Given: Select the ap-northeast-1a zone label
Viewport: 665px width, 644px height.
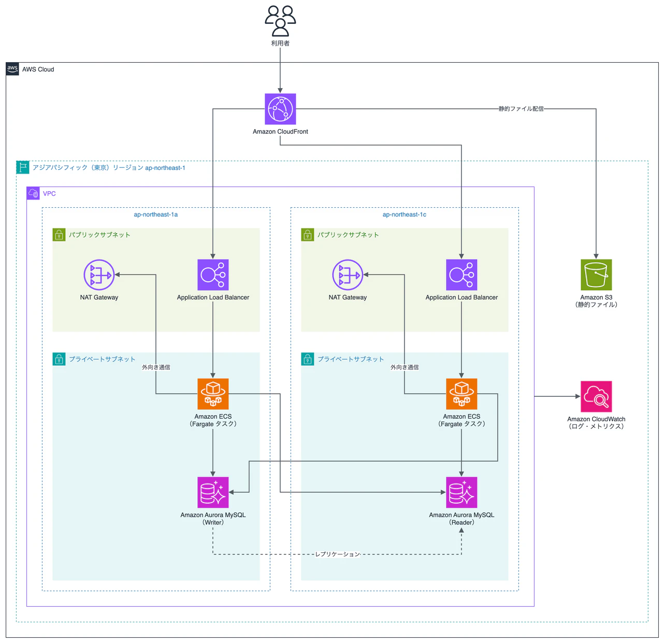Looking at the screenshot, I should (x=156, y=214).
